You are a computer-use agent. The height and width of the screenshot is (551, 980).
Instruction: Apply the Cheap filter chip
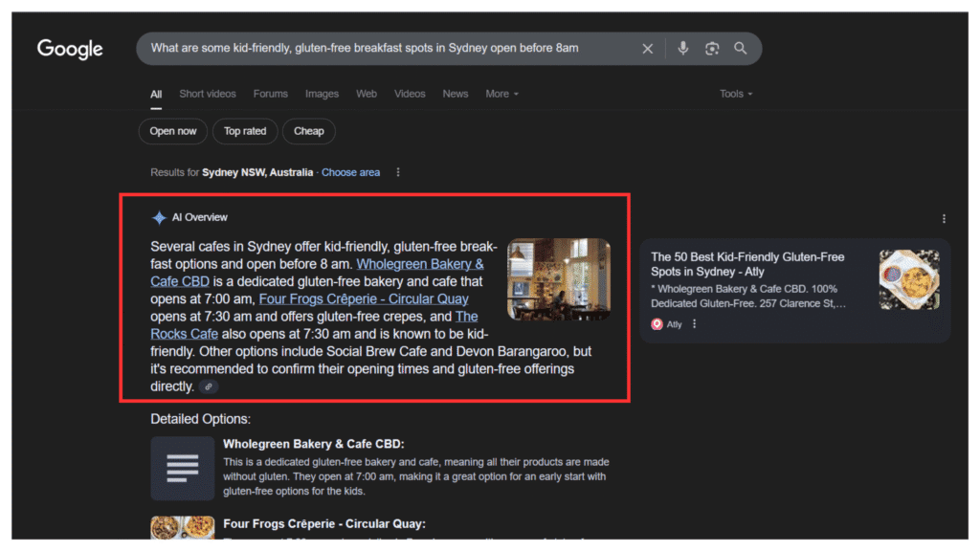click(309, 131)
